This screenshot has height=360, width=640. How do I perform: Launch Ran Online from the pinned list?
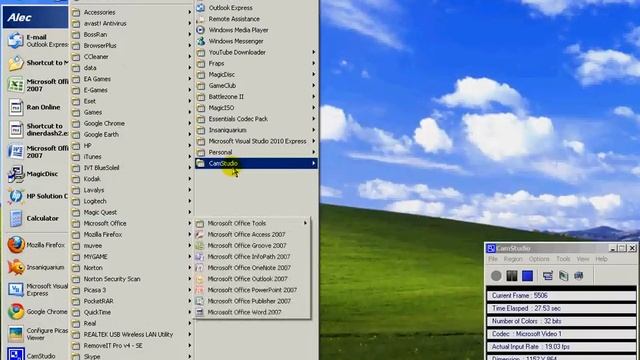38,107
